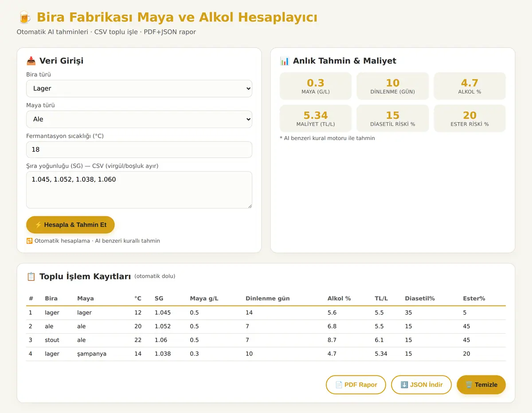The height and width of the screenshot is (413, 532).
Task: Select the Alkol % 4.7 card
Action: point(469,86)
